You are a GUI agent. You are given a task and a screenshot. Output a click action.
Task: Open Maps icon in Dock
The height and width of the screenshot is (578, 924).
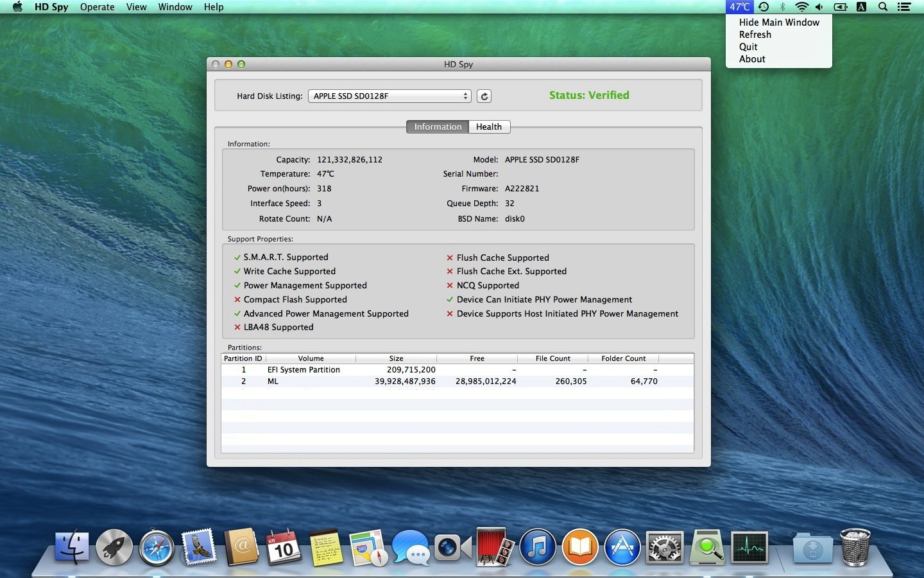tap(368, 548)
